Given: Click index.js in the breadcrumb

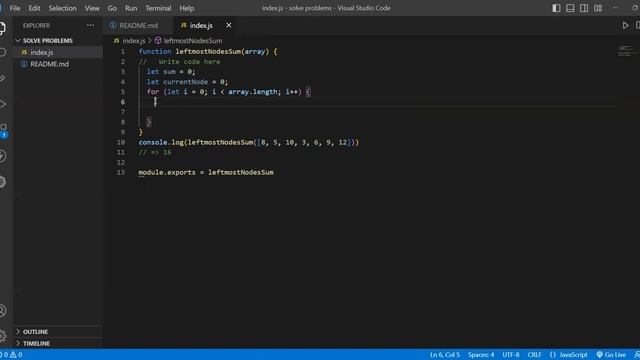Looking at the screenshot, I should tap(134, 41).
